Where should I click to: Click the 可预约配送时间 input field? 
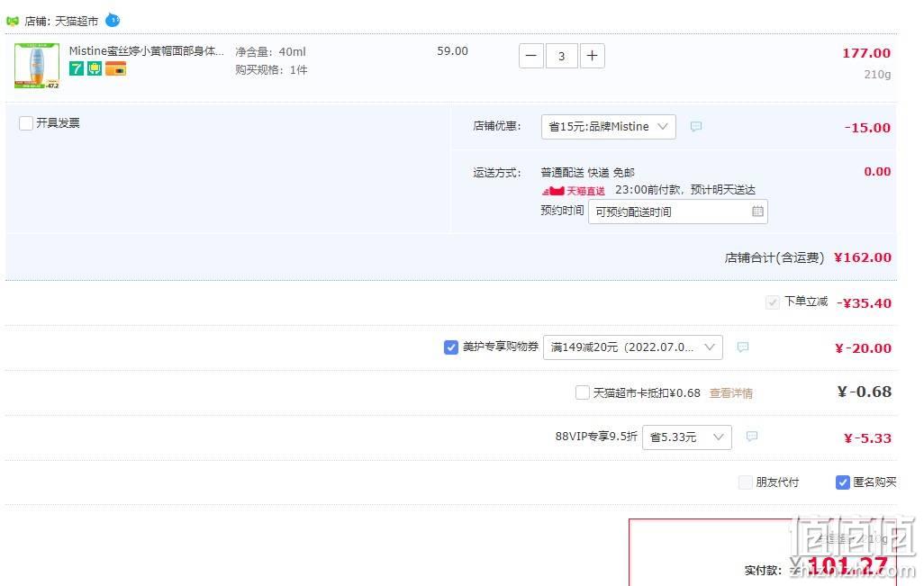coord(677,212)
